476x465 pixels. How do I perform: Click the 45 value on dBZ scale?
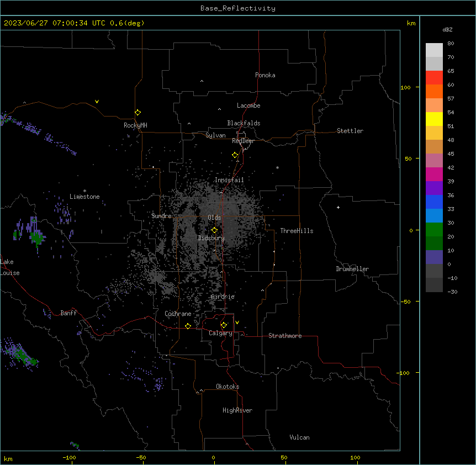[x=451, y=154]
